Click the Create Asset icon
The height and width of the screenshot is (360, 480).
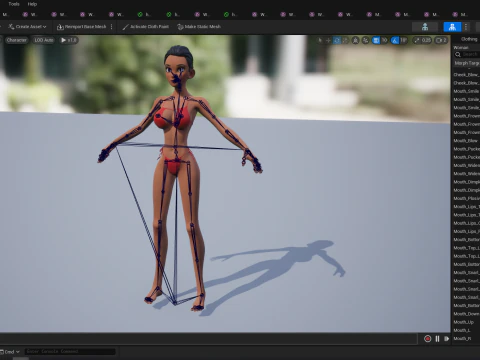coord(11,27)
